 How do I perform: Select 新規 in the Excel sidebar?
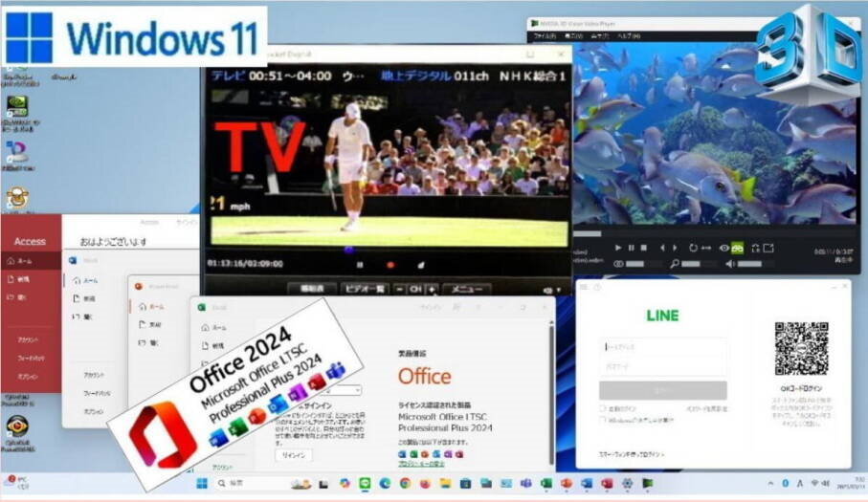[x=213, y=345]
